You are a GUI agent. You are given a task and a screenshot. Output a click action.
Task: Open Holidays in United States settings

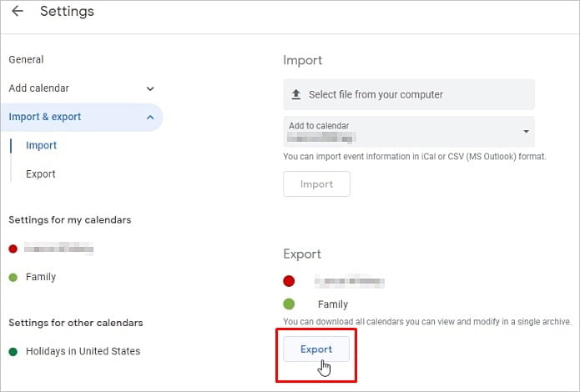pos(83,351)
